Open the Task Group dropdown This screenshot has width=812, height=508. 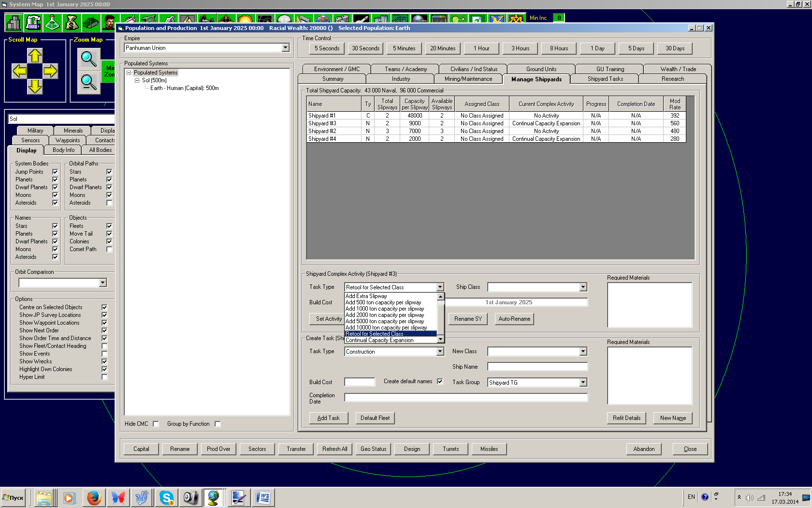583,383
